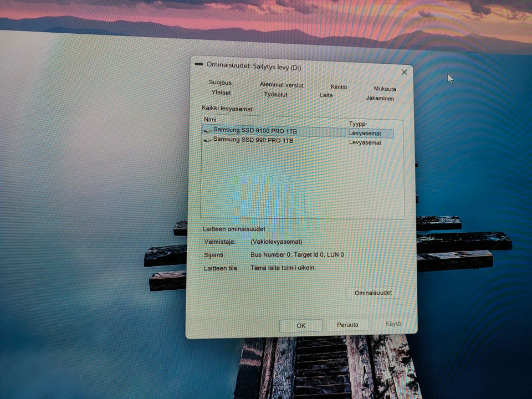
Task: Go to the Yleiset tab
Action: pyautogui.click(x=221, y=93)
